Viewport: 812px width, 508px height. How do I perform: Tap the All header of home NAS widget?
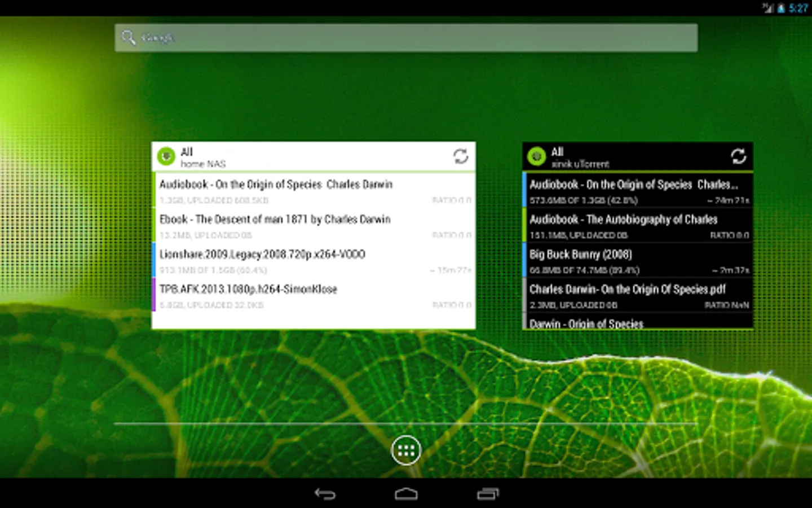click(187, 152)
